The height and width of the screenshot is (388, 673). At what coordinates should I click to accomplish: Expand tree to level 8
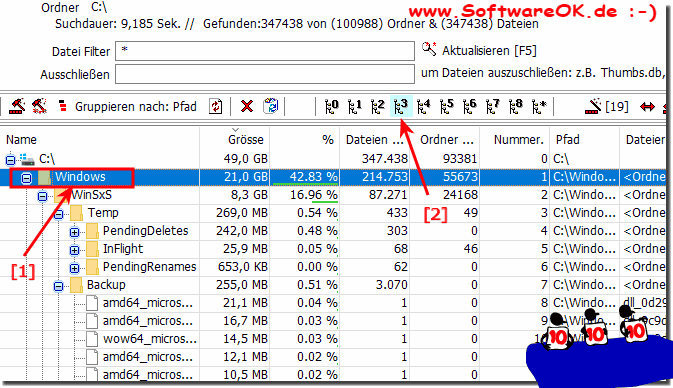click(x=516, y=106)
